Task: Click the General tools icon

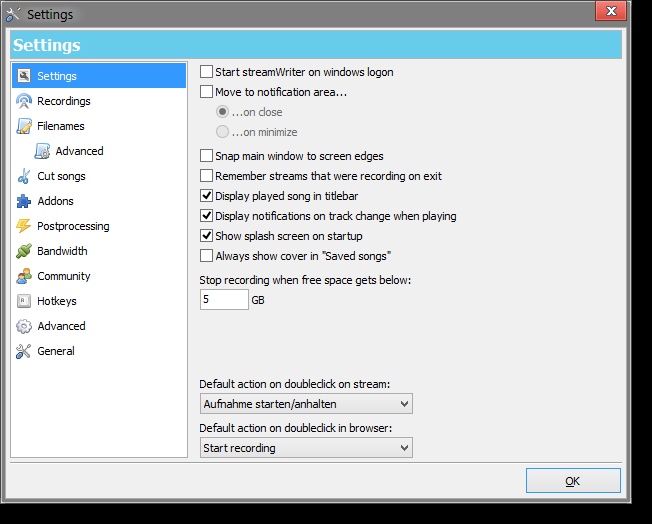Action: (24, 351)
